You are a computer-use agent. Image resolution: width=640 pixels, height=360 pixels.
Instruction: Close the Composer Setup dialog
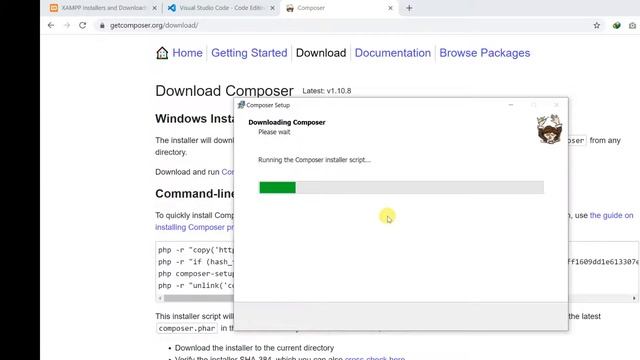click(556, 105)
